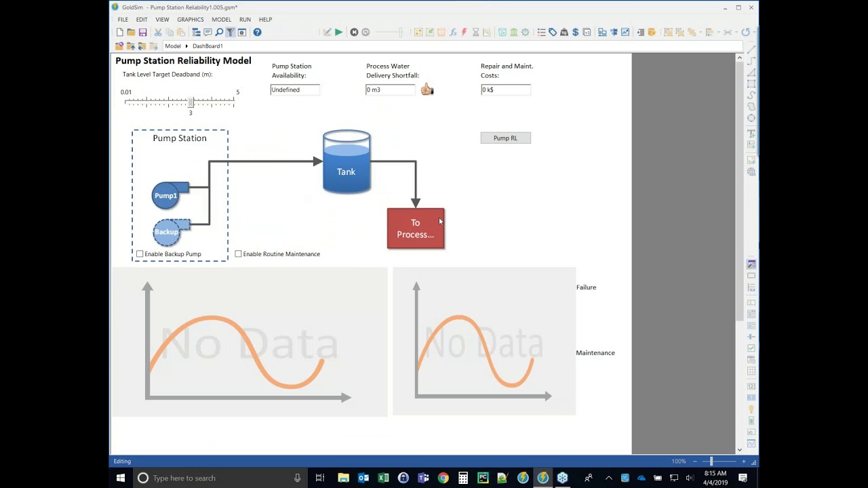The height and width of the screenshot is (488, 868).
Task: Click the red lightning event icon
Action: click(464, 32)
